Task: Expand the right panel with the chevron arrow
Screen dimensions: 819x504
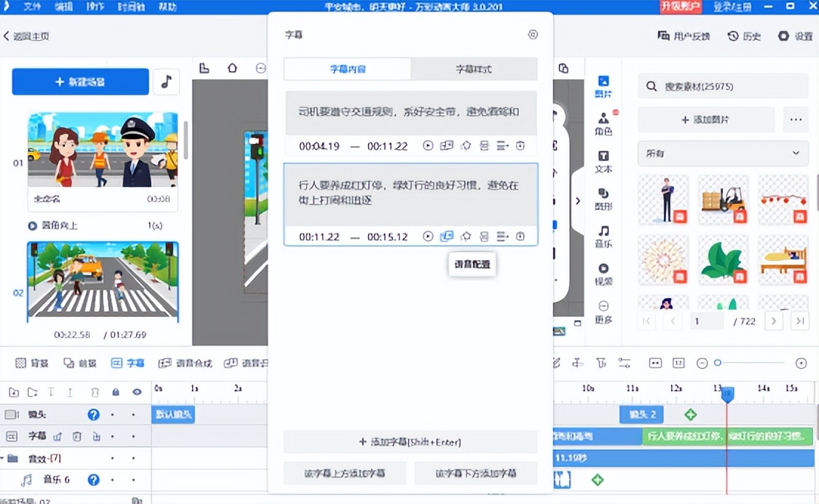Action: (x=580, y=200)
